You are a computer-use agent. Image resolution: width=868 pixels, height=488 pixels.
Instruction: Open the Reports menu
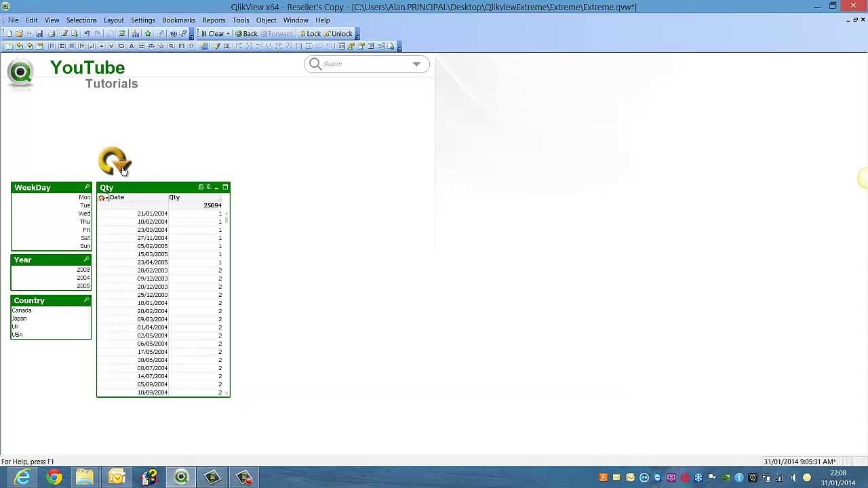(214, 20)
